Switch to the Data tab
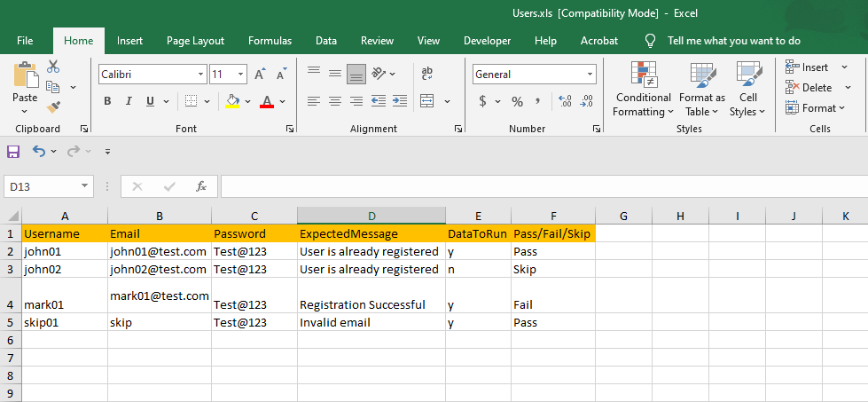 [326, 41]
